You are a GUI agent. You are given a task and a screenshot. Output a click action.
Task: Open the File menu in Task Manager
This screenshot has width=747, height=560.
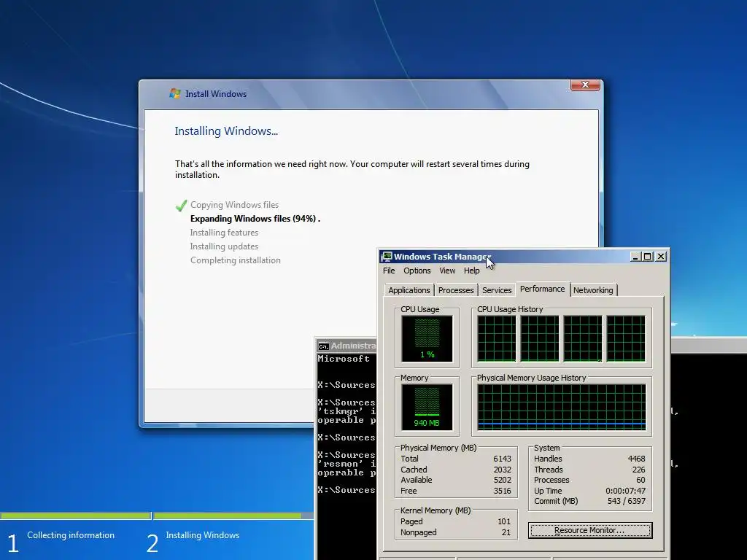[389, 271]
